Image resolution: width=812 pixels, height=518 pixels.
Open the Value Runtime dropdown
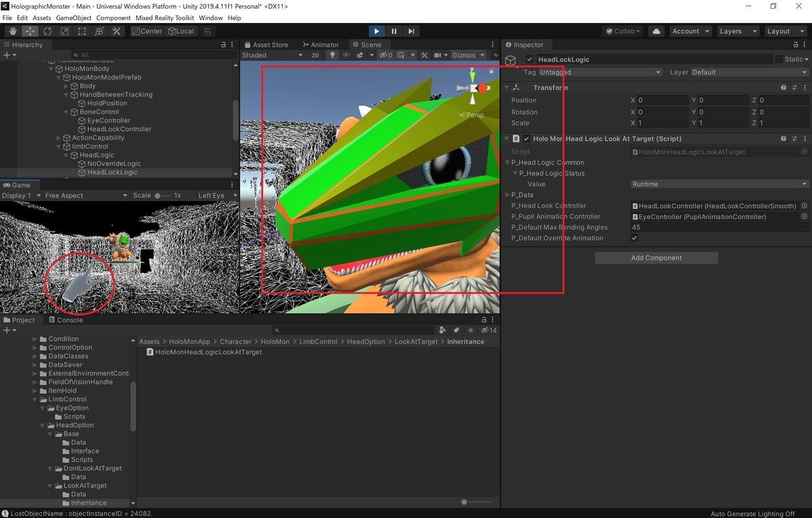pyautogui.click(x=719, y=184)
